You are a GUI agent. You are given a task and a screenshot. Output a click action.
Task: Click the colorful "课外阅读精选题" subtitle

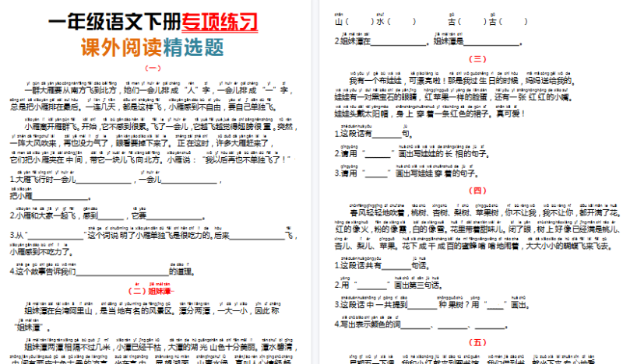tap(153, 47)
